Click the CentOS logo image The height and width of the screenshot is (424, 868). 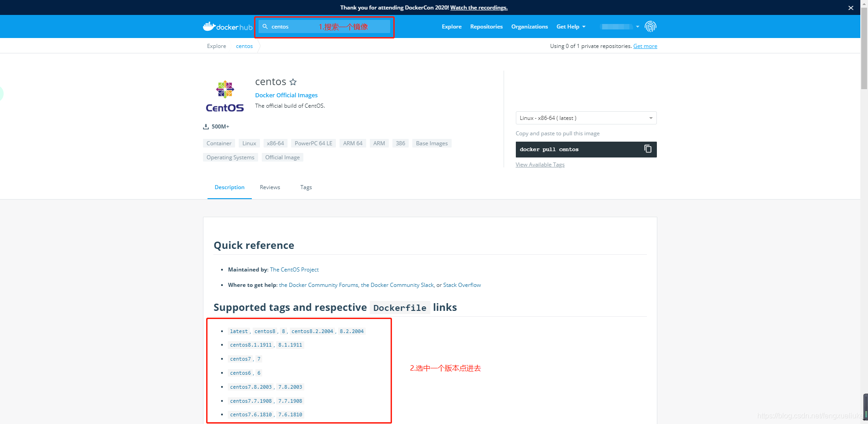(225, 96)
